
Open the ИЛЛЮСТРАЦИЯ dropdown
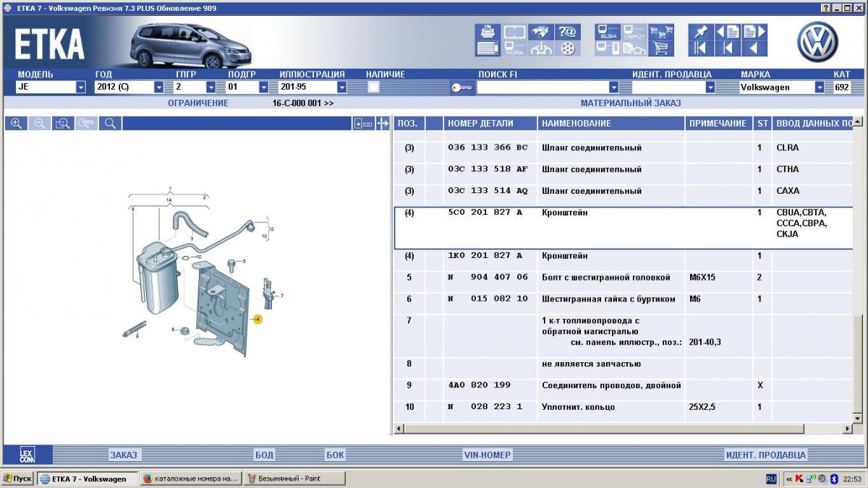coord(341,87)
